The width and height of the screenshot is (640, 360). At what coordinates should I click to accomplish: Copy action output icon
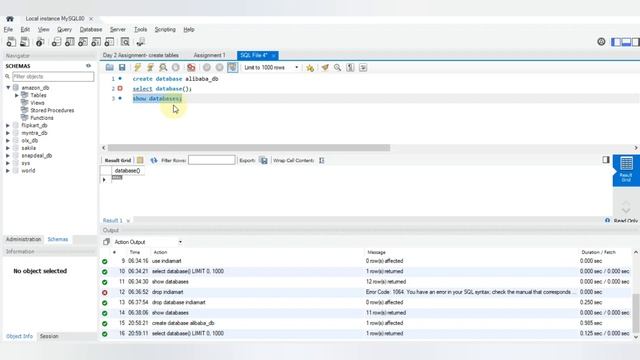[107, 242]
